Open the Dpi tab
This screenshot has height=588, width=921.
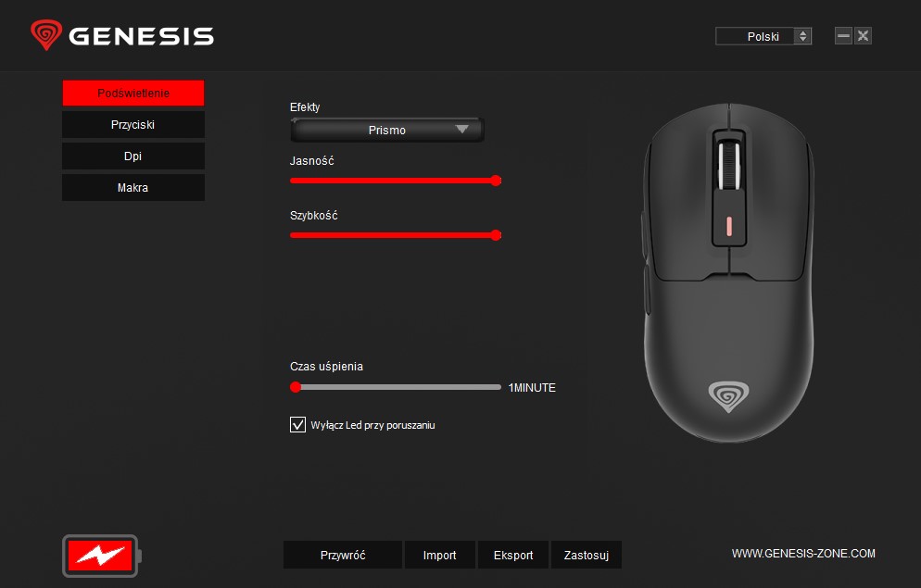pyautogui.click(x=133, y=156)
